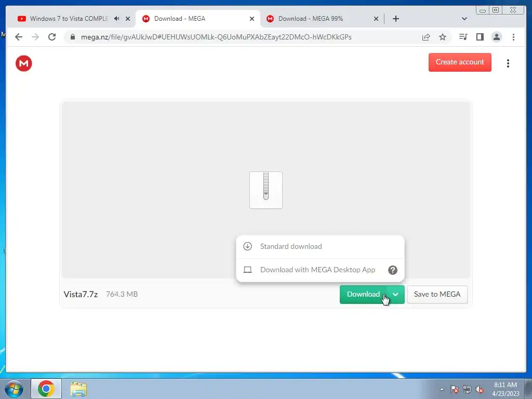Open MEGA page three-dot options menu

point(508,63)
